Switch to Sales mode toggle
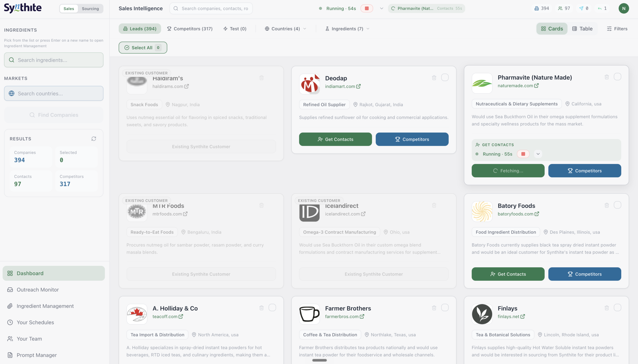Screen dimensions: 638x364 tap(69, 8)
